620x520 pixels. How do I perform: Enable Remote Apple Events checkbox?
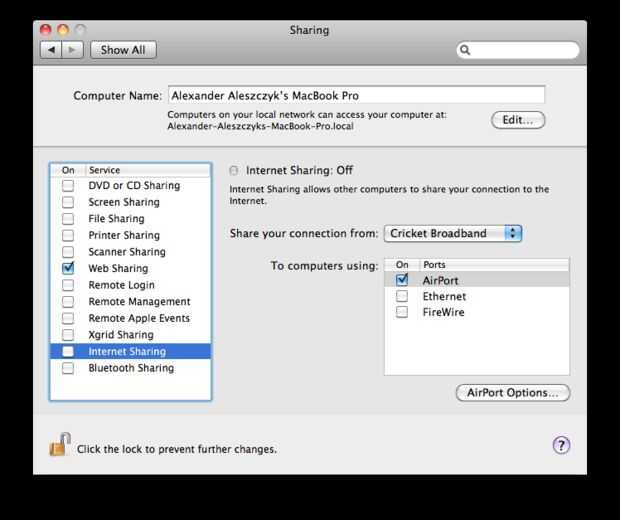[68, 318]
